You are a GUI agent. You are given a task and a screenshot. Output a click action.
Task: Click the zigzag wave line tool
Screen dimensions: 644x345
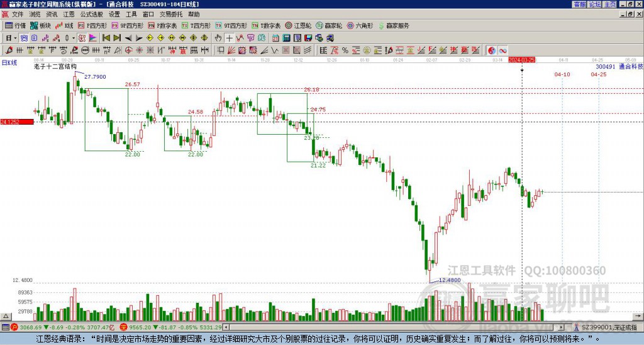tap(275, 50)
